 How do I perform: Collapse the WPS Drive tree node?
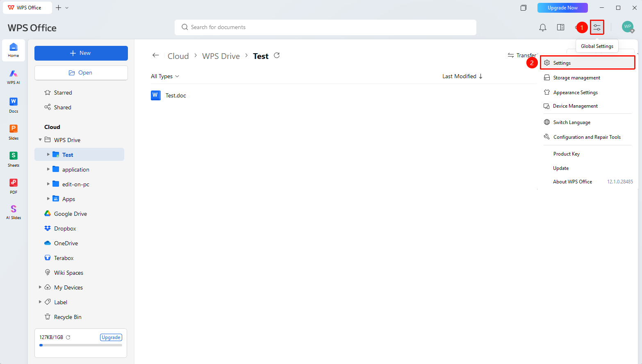40,140
